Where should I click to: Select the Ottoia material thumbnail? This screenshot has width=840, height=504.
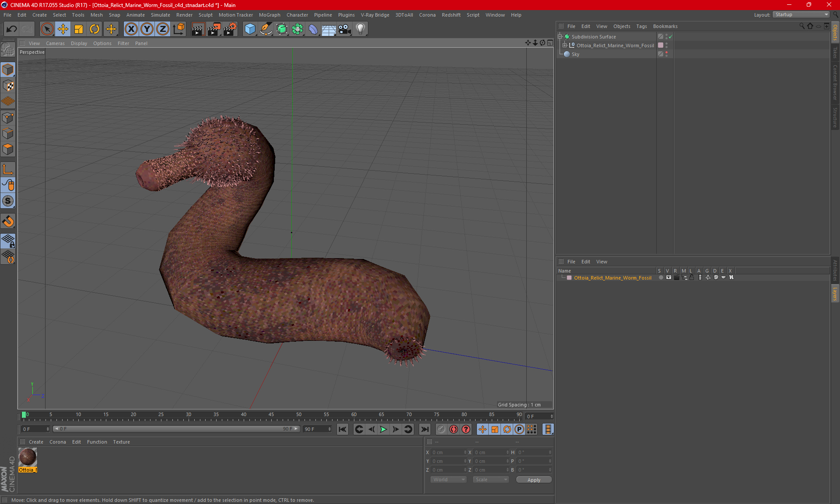[x=28, y=457]
